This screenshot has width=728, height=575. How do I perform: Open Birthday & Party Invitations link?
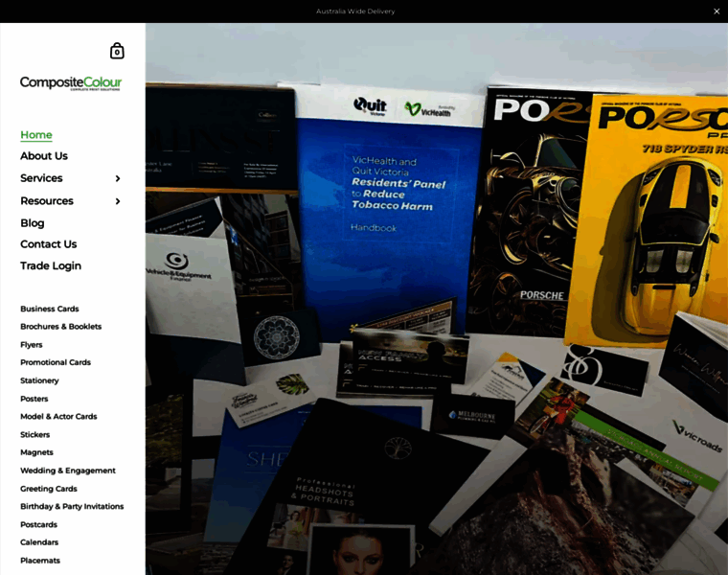[72, 507]
